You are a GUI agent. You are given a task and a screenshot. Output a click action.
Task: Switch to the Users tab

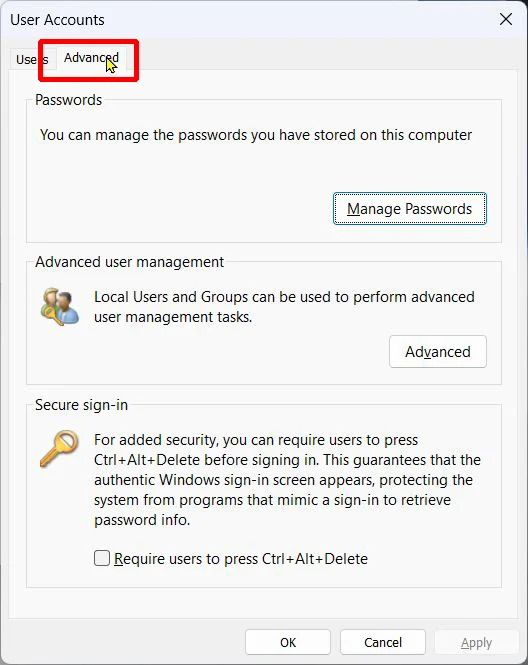pos(32,59)
